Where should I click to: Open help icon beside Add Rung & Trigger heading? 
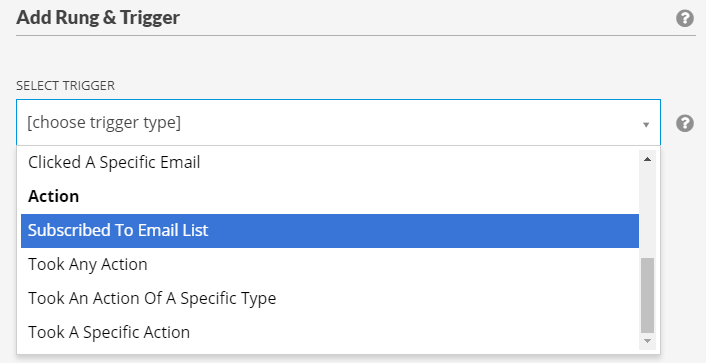pos(684,18)
